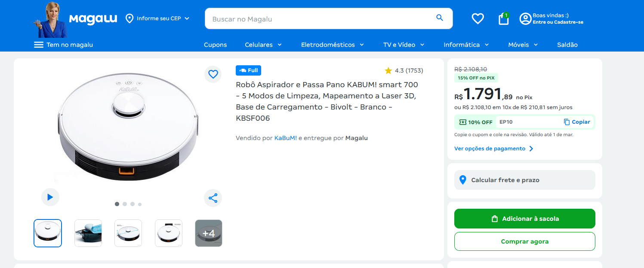Click the pin icon in Calcular frete

[463, 180]
